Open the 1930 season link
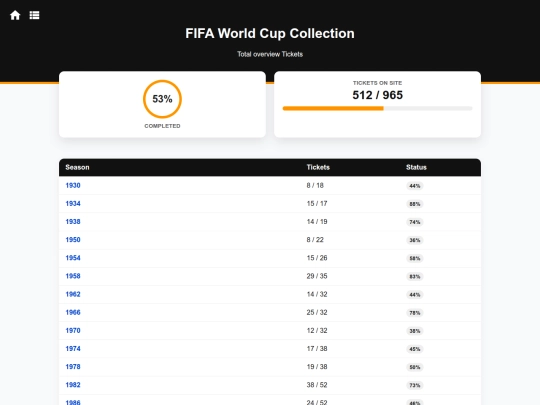 (73, 185)
